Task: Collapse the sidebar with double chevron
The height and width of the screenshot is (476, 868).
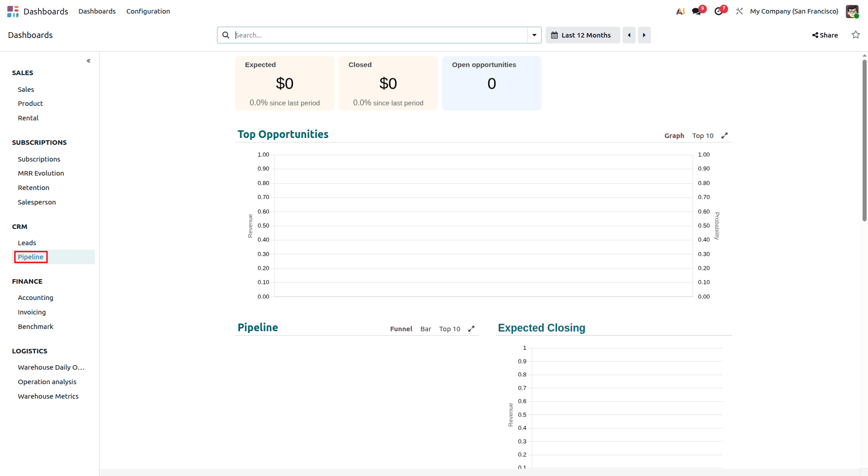Action: click(89, 61)
